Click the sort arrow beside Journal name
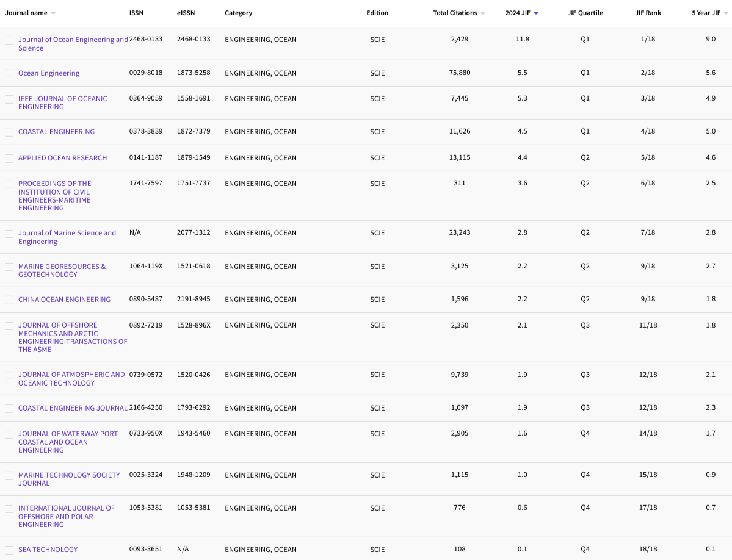This screenshot has height=560, width=732. (53, 13)
